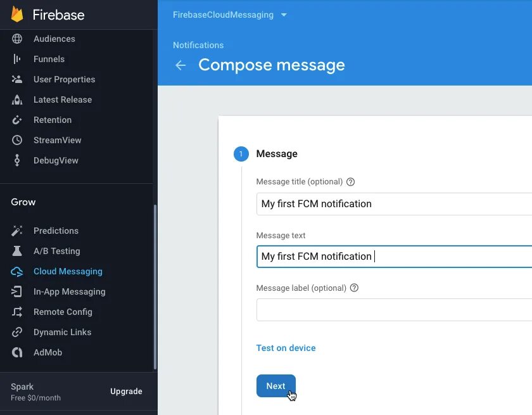532x415 pixels.
Task: Click the Firebase flame logo
Action: 17,14
